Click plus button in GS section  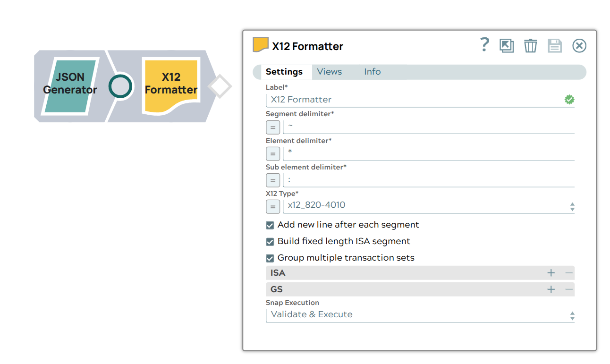tap(551, 289)
